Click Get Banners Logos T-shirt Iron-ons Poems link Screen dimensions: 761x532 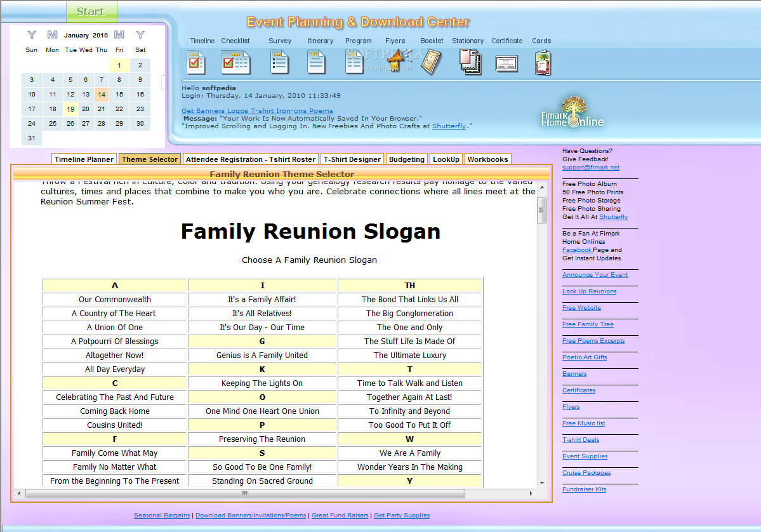point(257,110)
